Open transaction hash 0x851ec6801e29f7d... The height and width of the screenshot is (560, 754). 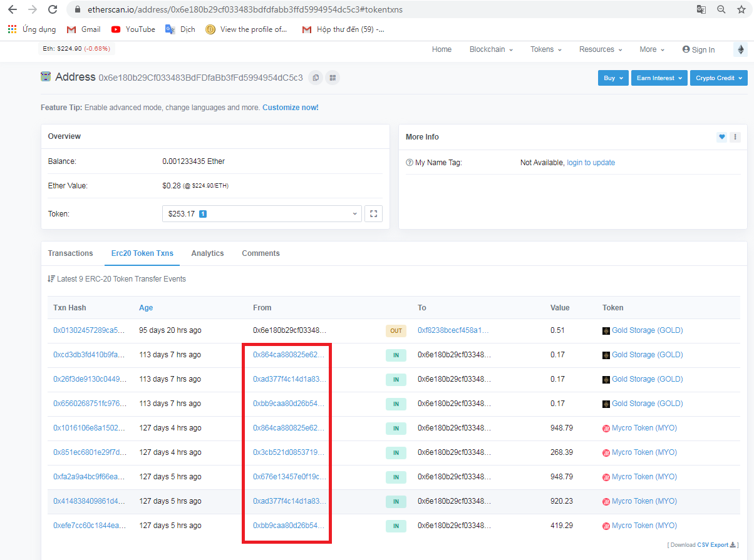(x=89, y=452)
